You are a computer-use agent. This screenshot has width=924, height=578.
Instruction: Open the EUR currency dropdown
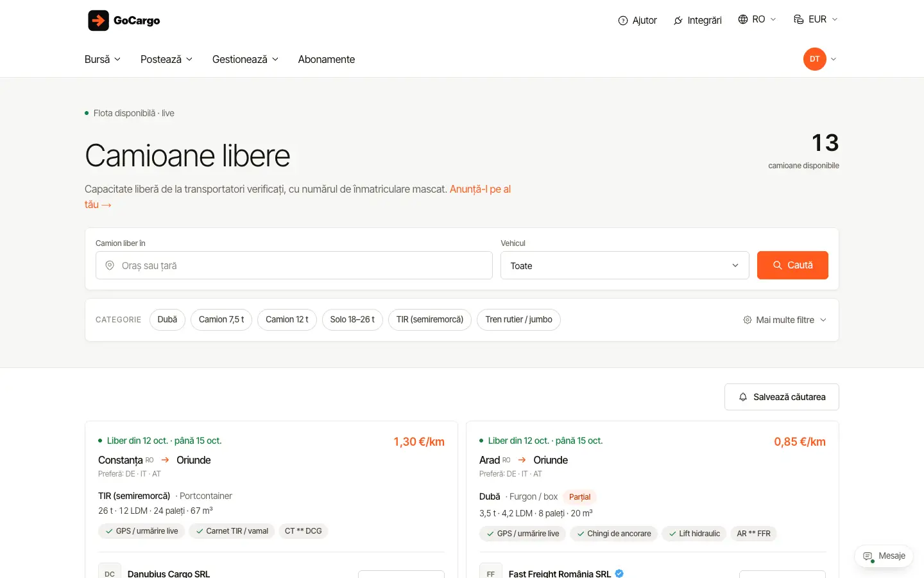pyautogui.click(x=816, y=19)
